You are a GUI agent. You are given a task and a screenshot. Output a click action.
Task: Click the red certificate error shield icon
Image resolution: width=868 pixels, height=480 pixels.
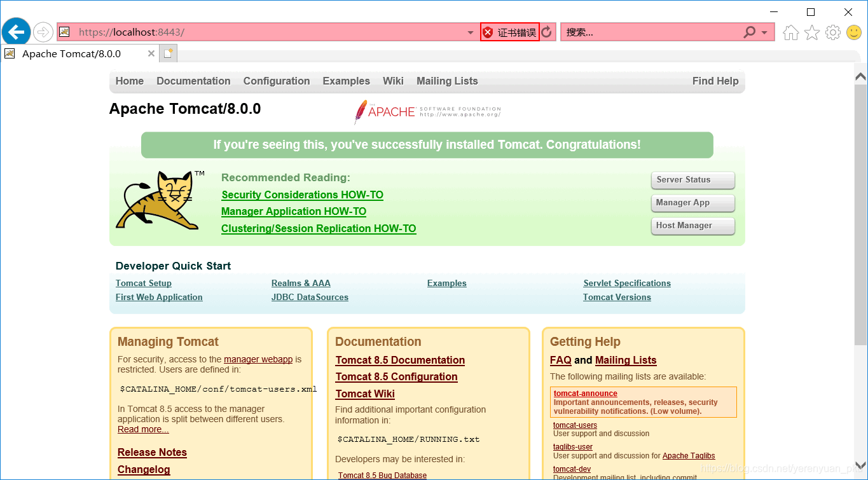click(x=488, y=32)
